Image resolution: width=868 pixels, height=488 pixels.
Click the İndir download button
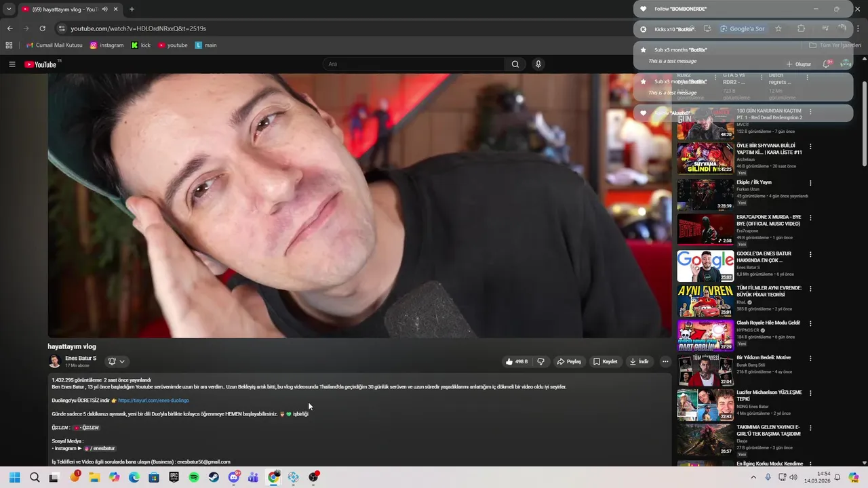(x=639, y=361)
